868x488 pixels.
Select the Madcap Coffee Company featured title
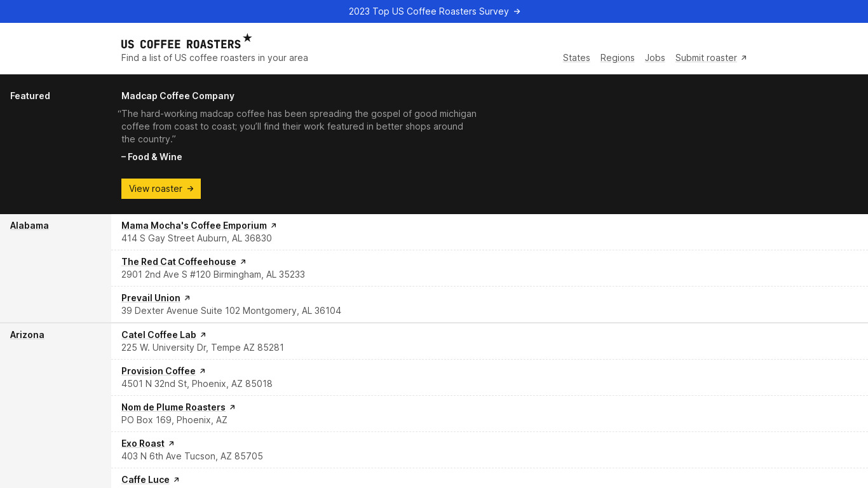coord(178,96)
